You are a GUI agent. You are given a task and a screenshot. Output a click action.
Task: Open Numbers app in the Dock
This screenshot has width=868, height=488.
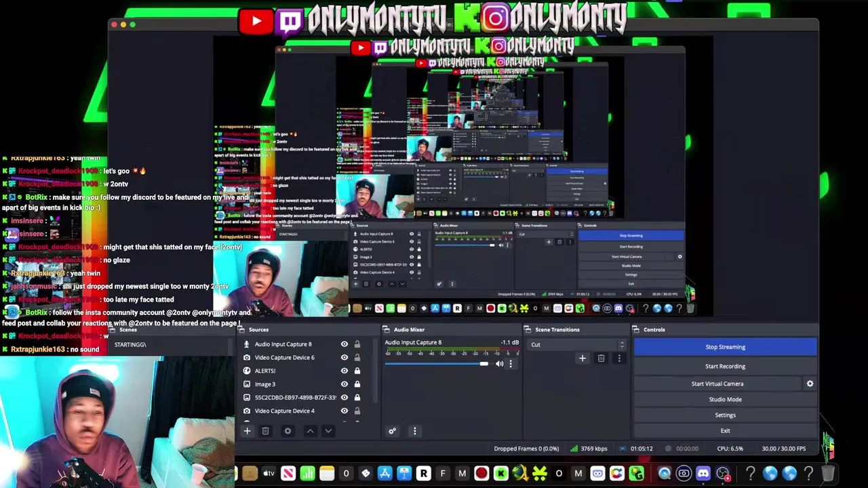307,473
